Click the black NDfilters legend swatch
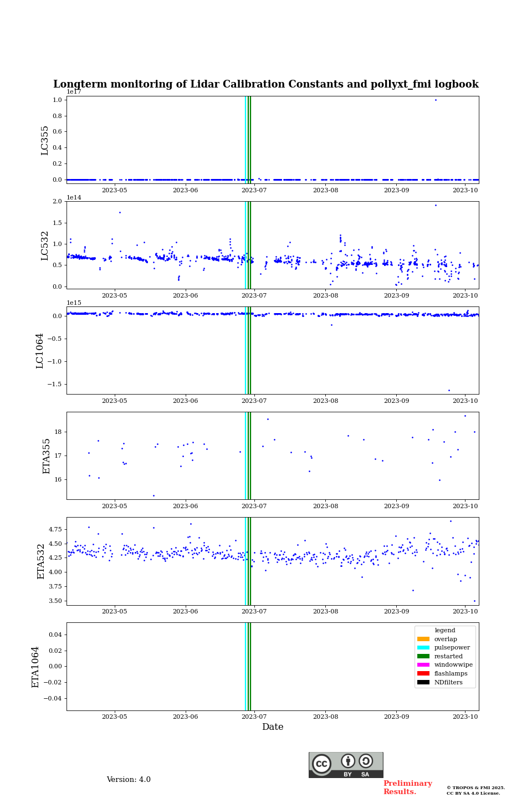This screenshot has width=532, height=798. tap(423, 682)
